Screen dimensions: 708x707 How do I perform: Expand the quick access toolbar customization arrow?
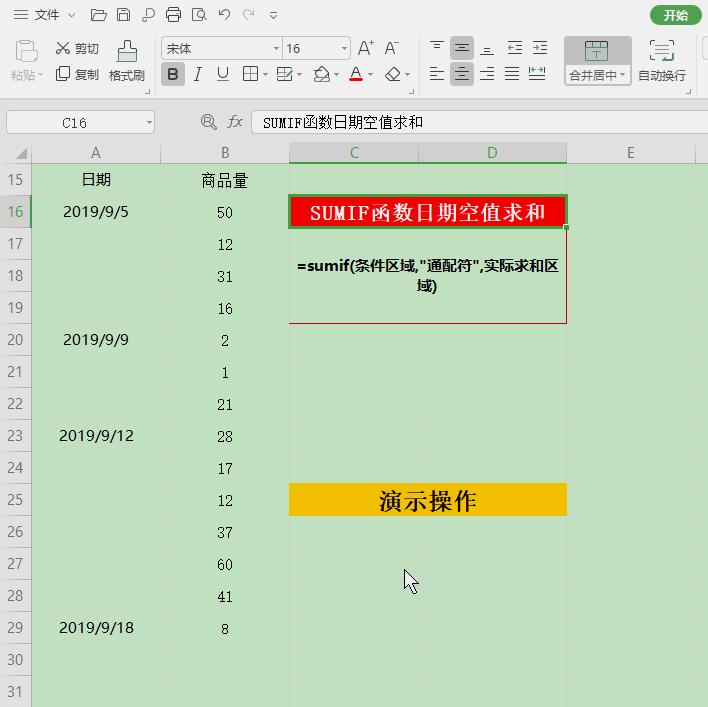273,15
